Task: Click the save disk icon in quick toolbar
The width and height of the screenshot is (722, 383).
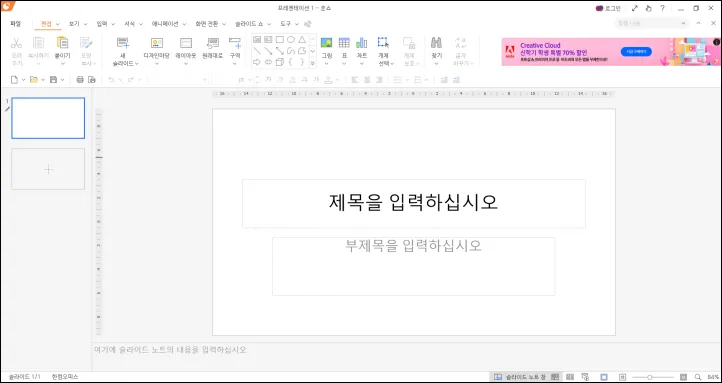Action: (53, 80)
